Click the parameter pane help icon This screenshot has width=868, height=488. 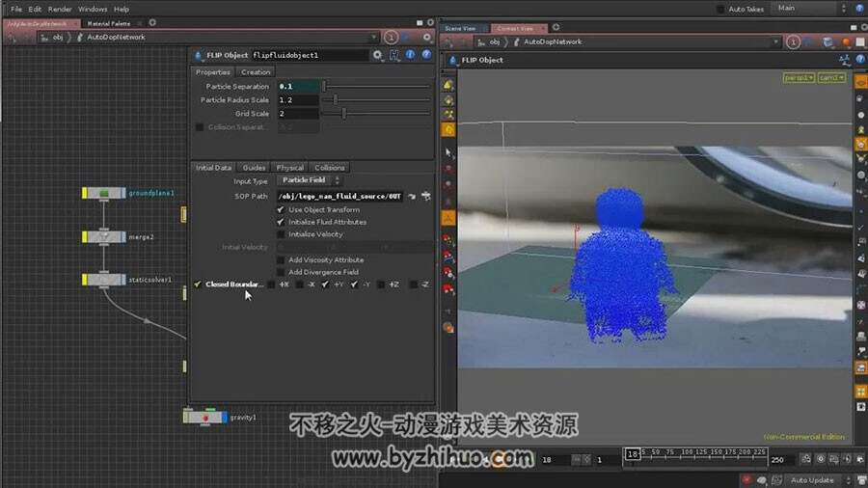(426, 54)
